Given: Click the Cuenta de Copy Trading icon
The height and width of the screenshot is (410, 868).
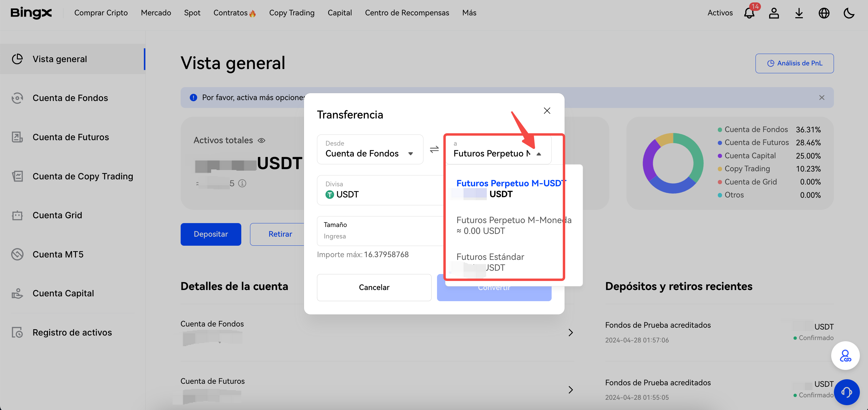Looking at the screenshot, I should 17,176.
